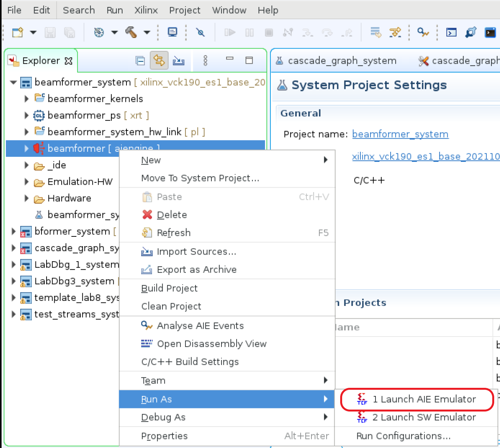Choose Analyse AIE Events context entry
This screenshot has width=500, height=448.
click(227, 326)
